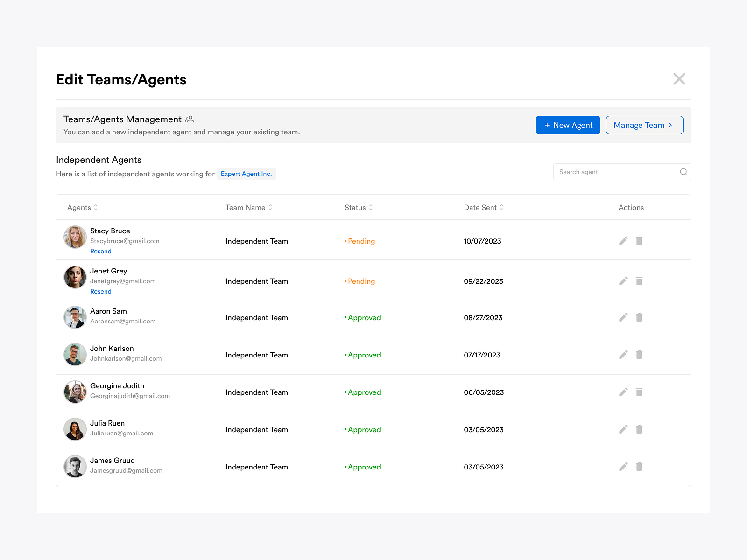
Task: Edit Georgina Judith's agent entry
Action: tap(623, 392)
